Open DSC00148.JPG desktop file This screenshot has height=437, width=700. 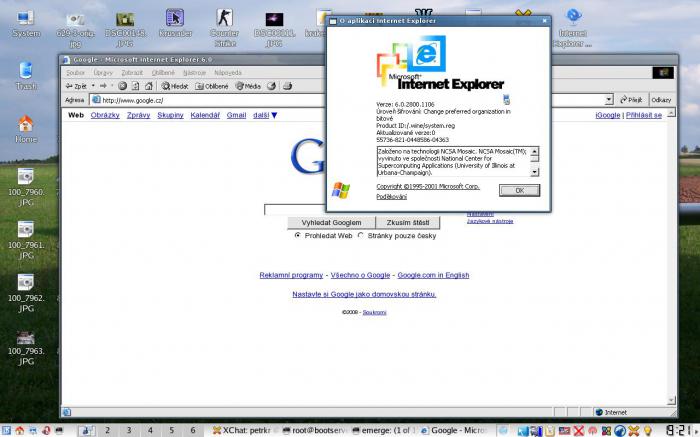(125, 29)
